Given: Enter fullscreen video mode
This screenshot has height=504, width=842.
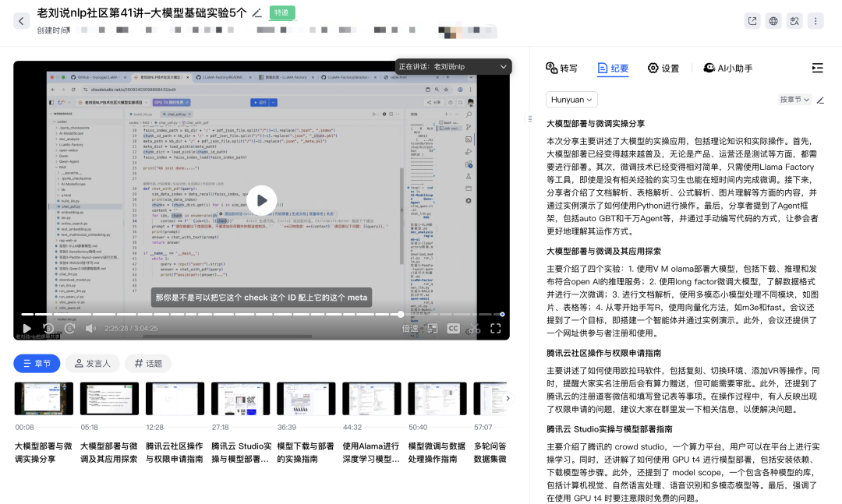Looking at the screenshot, I should click(x=496, y=328).
